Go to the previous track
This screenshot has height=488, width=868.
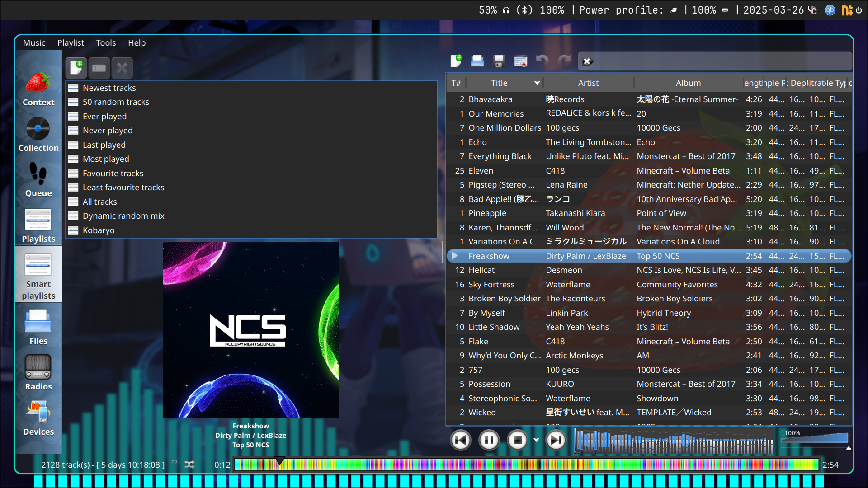[x=461, y=440]
